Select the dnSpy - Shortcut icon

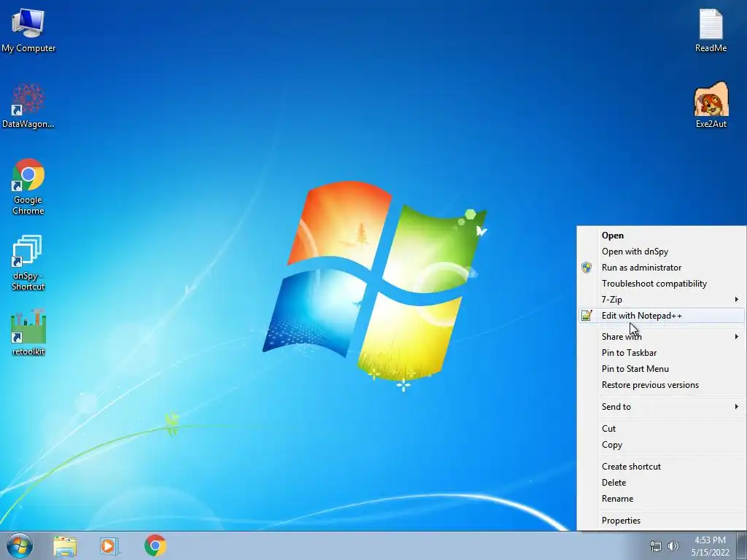click(28, 262)
